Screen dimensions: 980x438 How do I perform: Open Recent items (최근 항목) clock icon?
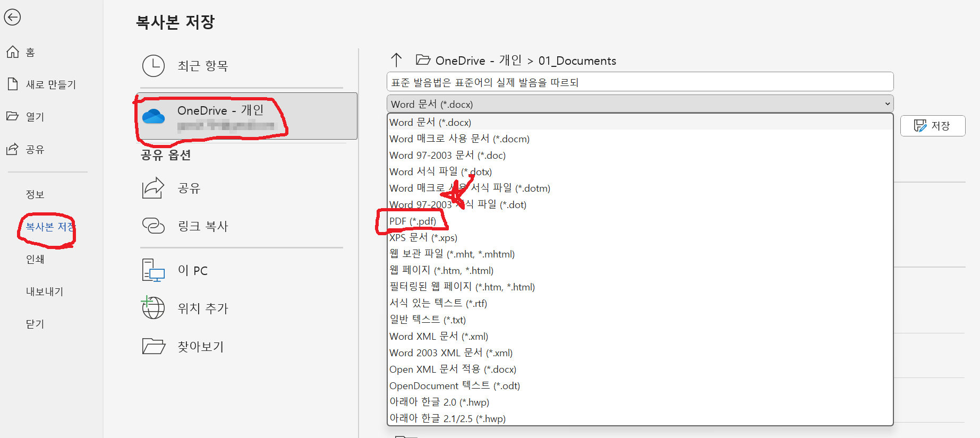click(154, 66)
